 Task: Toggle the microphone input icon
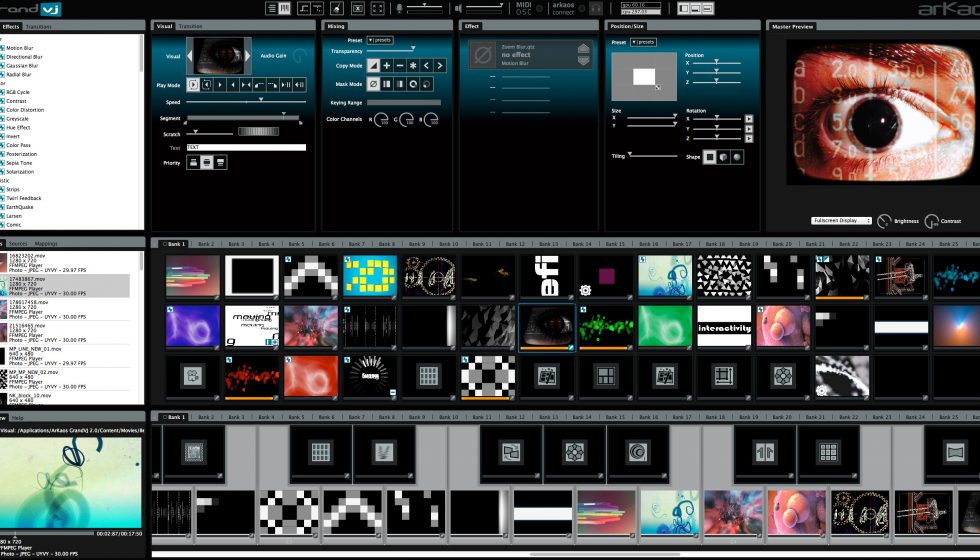point(399,9)
